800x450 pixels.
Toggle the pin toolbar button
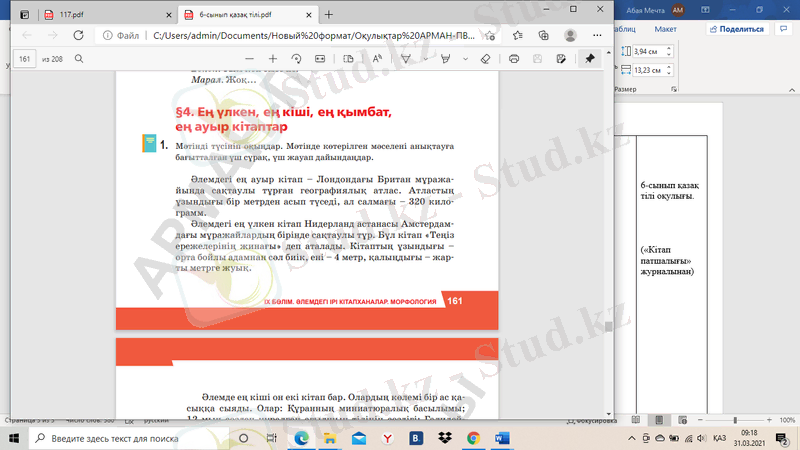[x=589, y=59]
